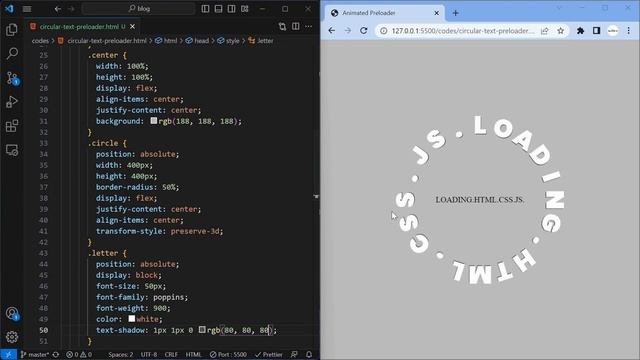Screen dimensions: 640x360
Task: Click the rgb(188, 188, 188) color swatch
Action: tap(153, 121)
